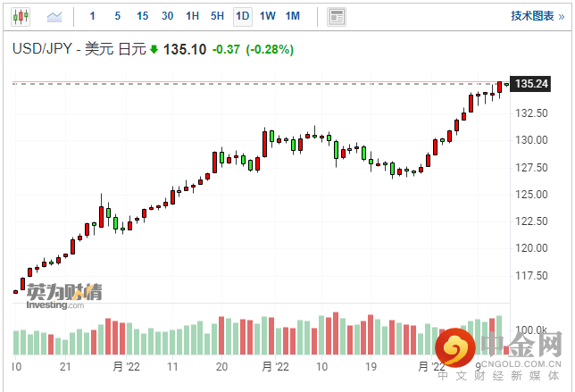
Task: Choose the 30 minute interval
Action: [x=167, y=16]
